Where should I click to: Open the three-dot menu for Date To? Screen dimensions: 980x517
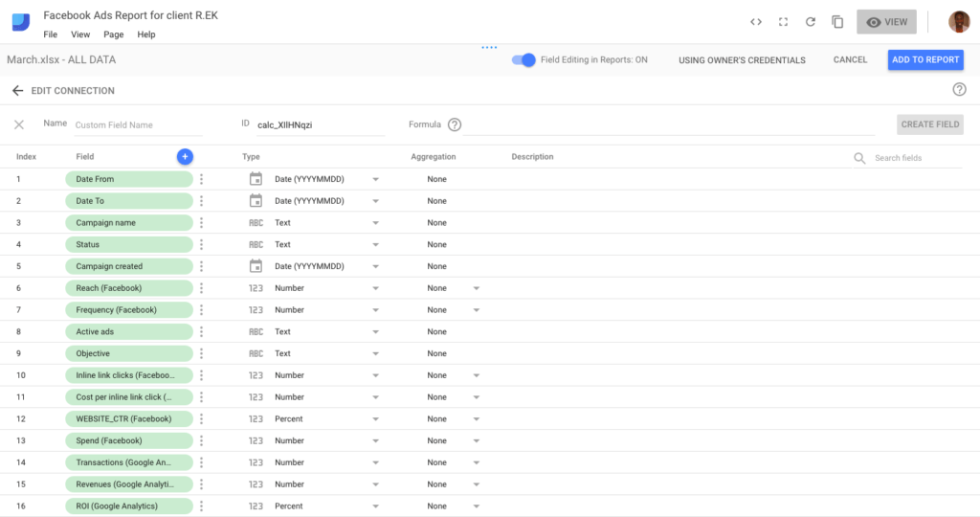tap(201, 201)
